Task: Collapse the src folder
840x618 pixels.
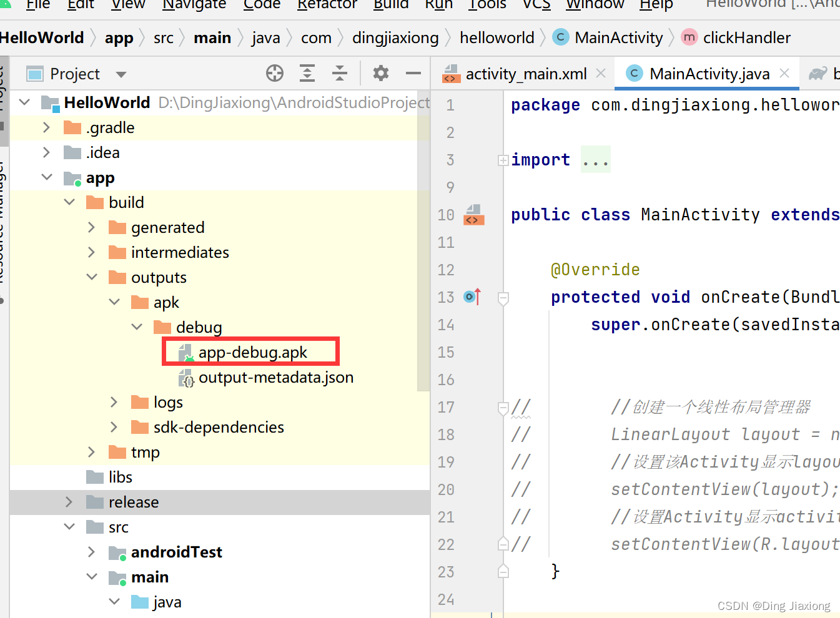Action: point(69,527)
